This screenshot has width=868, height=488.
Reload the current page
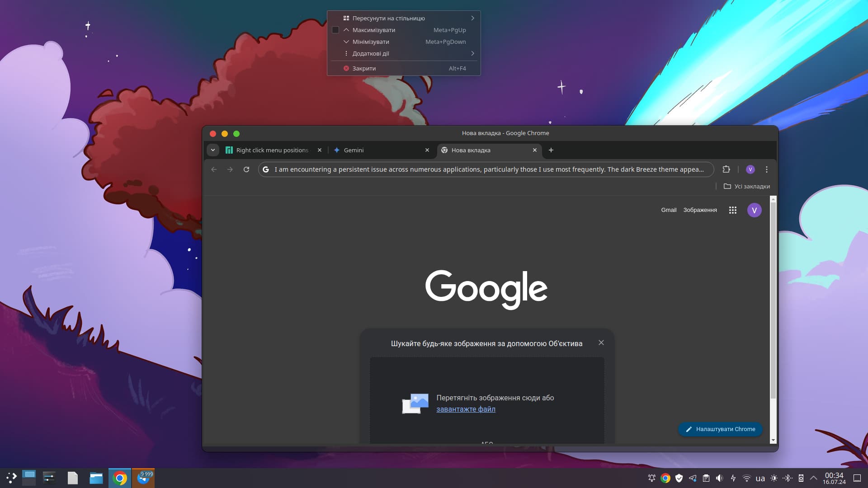[246, 169]
